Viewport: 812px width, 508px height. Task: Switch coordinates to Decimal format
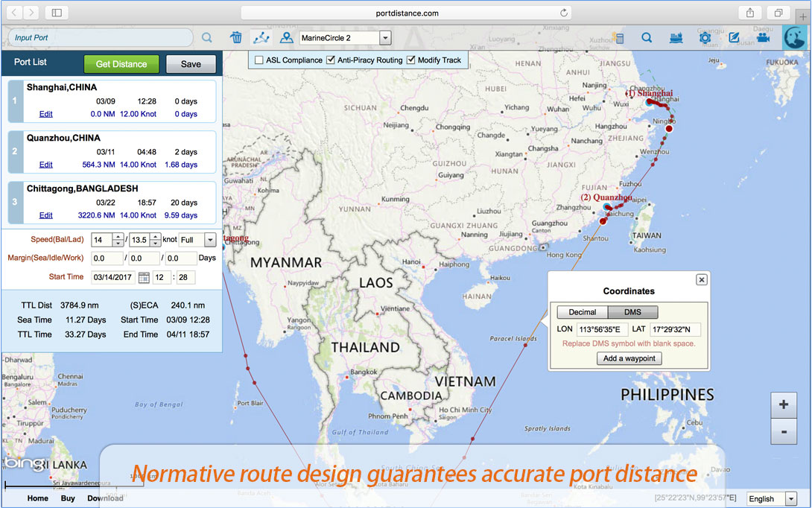[582, 312]
